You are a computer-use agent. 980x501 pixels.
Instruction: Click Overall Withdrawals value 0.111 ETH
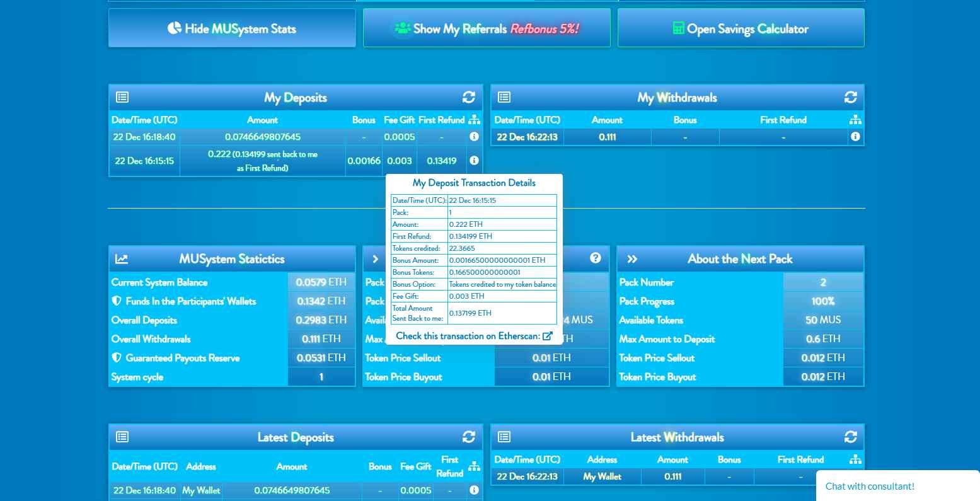[321, 339]
